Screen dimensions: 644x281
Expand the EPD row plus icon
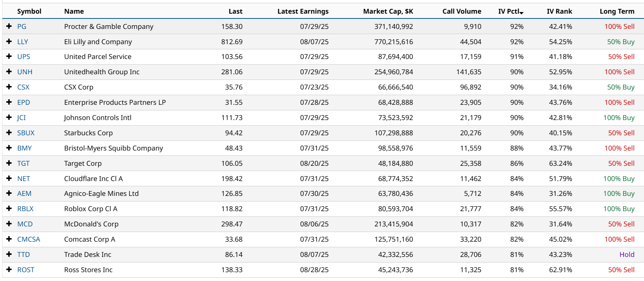9,102
